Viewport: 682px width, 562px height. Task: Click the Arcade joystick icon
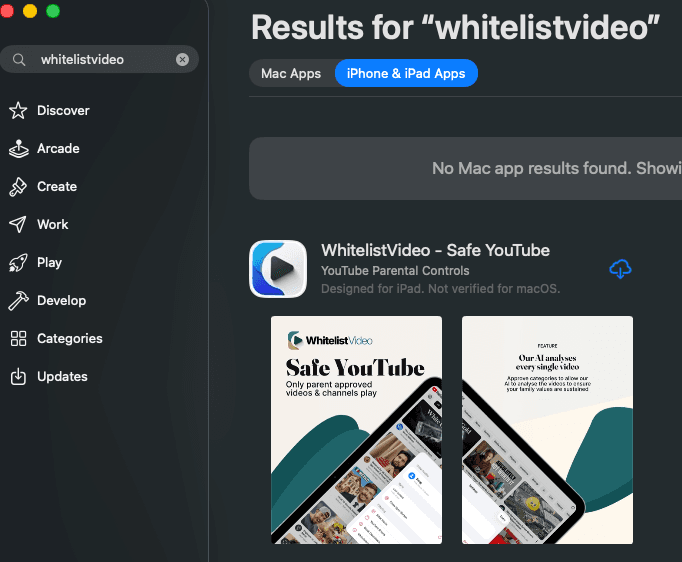coord(19,149)
